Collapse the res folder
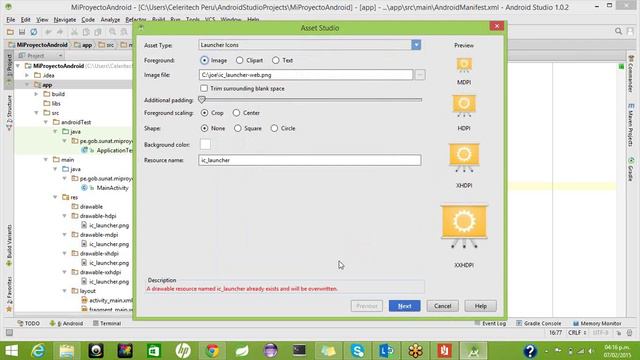This screenshot has width=640, height=360. pyautogui.click(x=56, y=197)
